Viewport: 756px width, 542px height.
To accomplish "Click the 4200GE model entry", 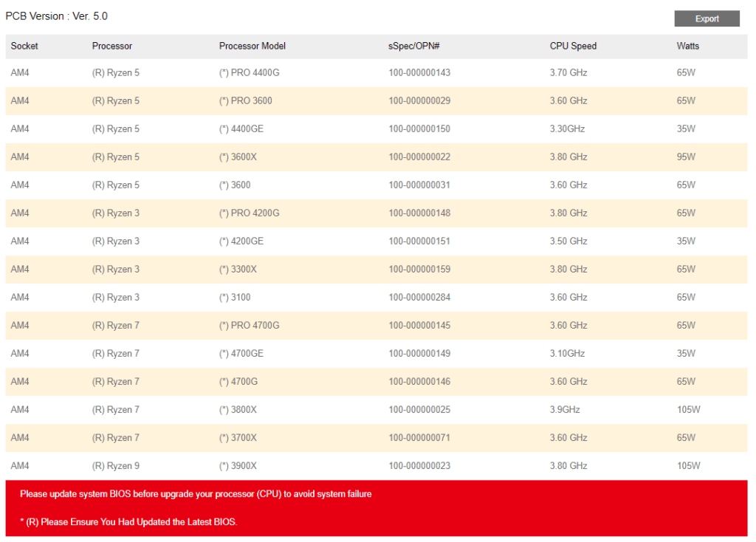I will [241, 241].
